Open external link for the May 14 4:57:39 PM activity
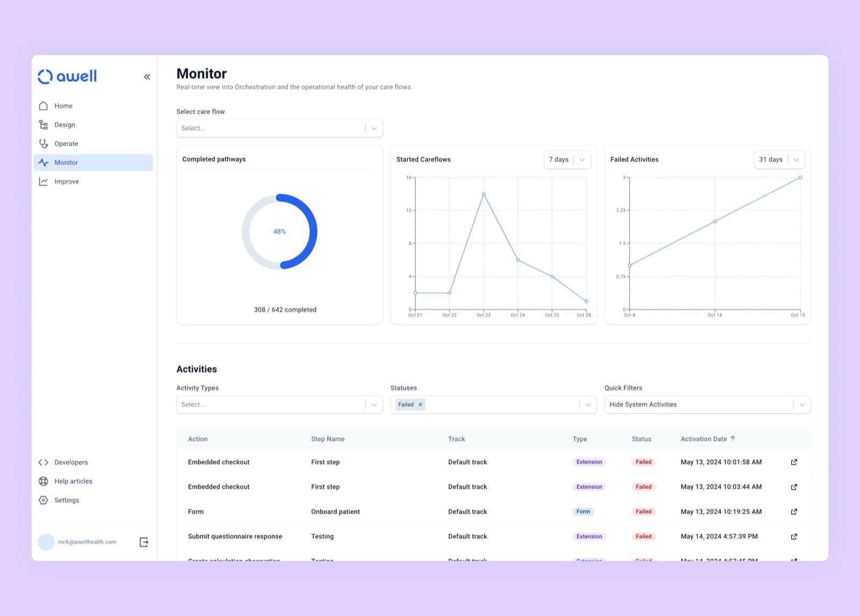The image size is (860, 616). click(x=794, y=536)
